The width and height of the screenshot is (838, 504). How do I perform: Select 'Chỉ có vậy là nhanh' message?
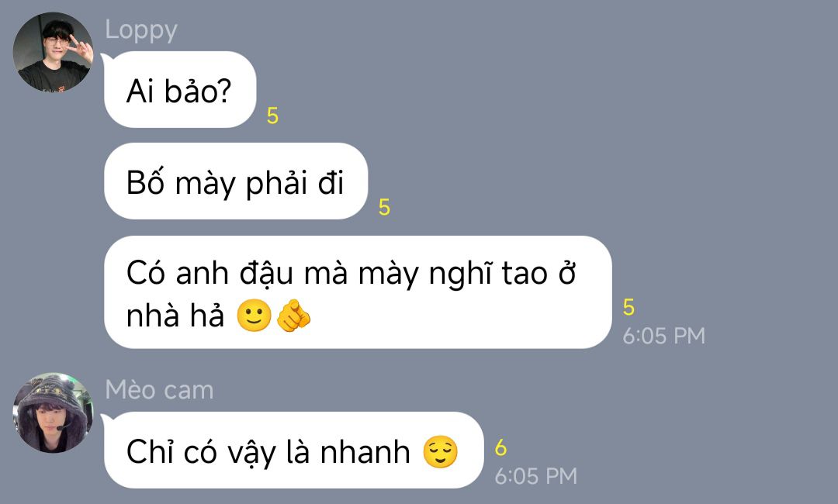(293, 450)
